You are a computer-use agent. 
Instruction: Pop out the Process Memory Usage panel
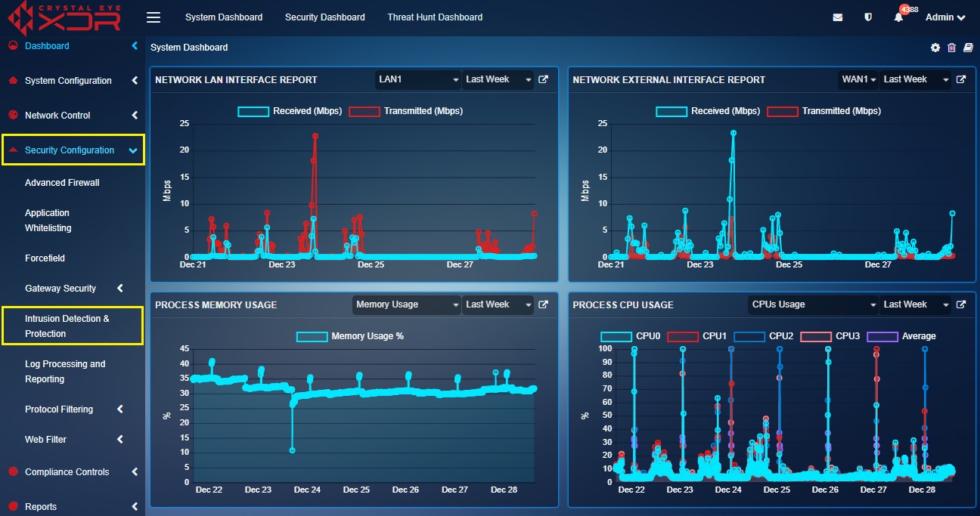point(543,304)
